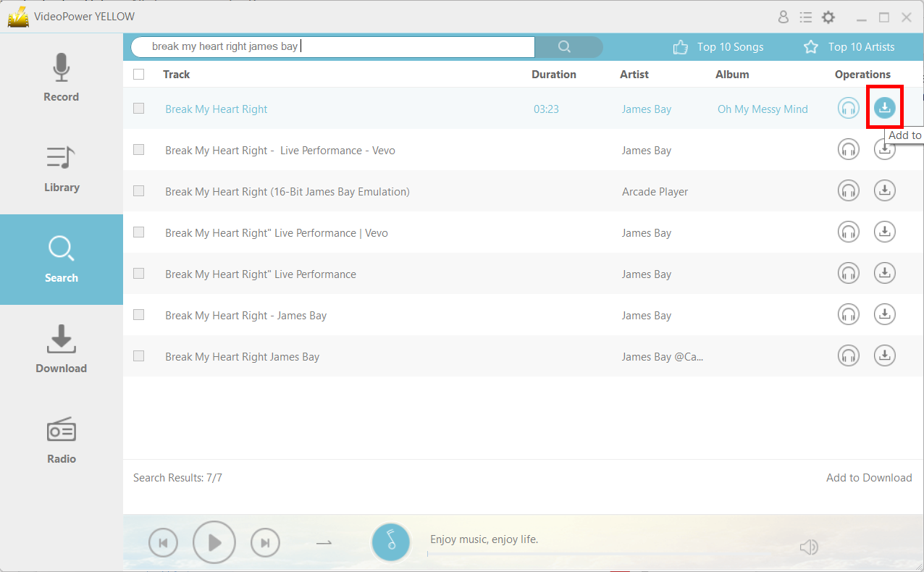Click Add to Download at bottom right
The height and width of the screenshot is (572, 924).
869,477
